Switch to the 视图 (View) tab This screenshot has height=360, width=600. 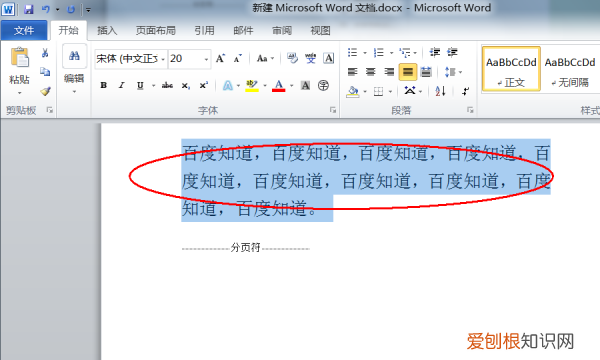point(320,30)
